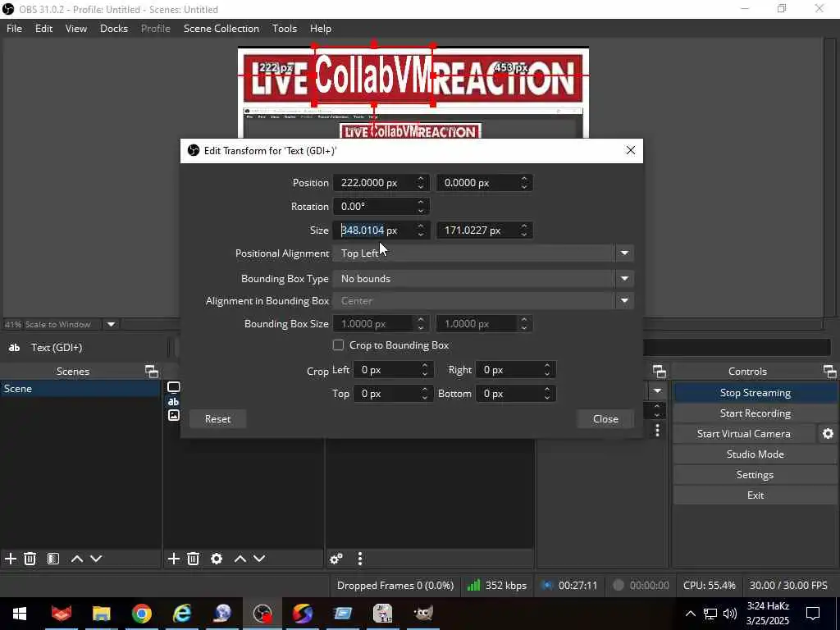Screen dimensions: 840x630
Task: Open the Help menu
Action: coord(321,29)
